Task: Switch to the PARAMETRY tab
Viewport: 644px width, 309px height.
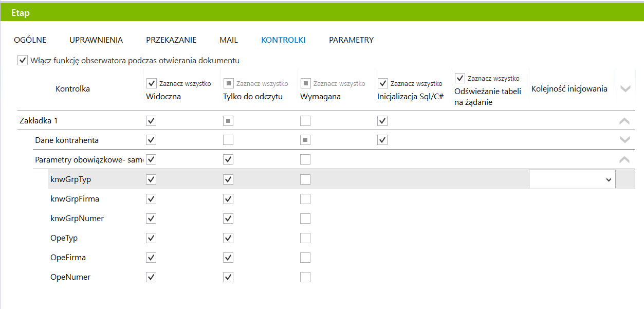Action: point(351,40)
